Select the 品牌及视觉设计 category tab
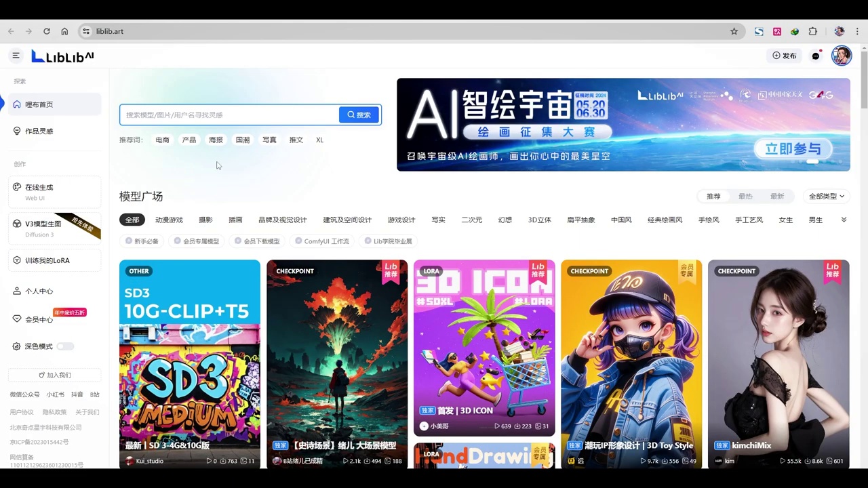 pos(283,220)
